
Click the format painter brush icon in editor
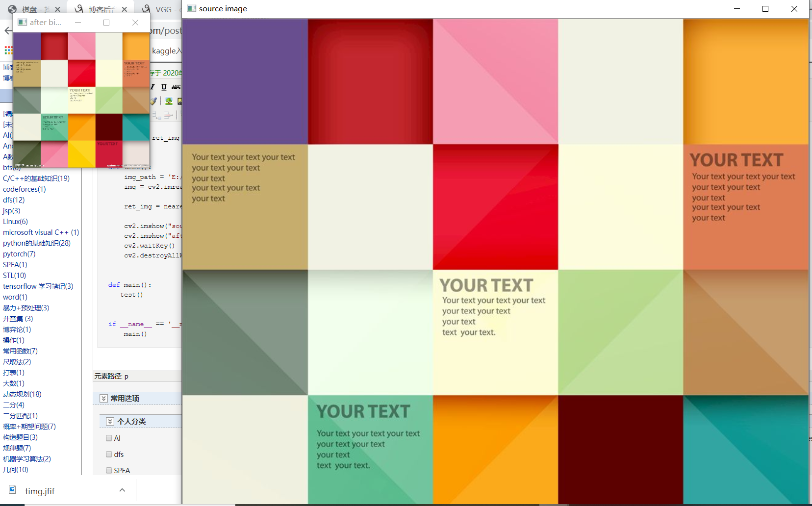[153, 101]
